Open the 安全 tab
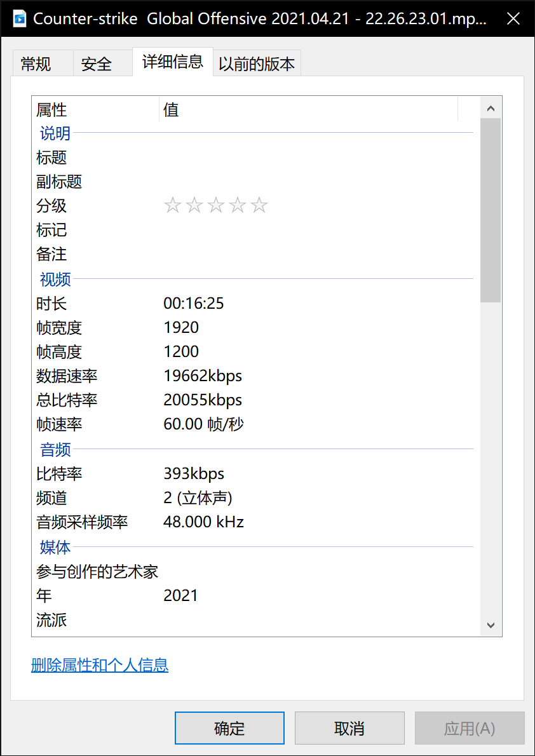The width and height of the screenshot is (535, 756). [97, 64]
